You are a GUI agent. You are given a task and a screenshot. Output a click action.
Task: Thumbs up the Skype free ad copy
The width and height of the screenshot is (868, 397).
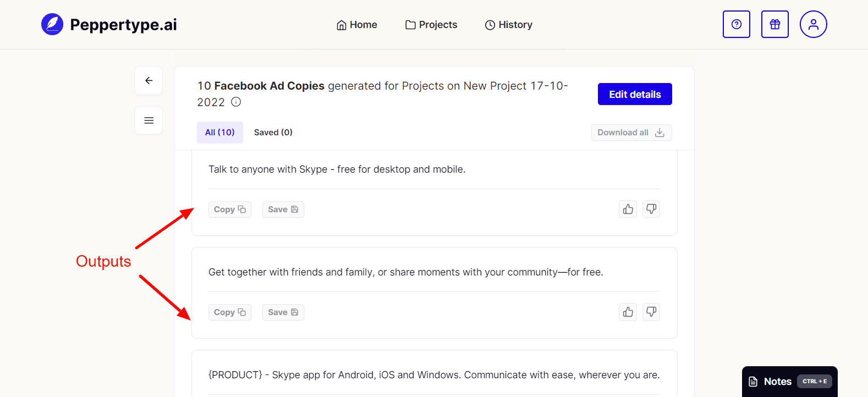pyautogui.click(x=628, y=209)
